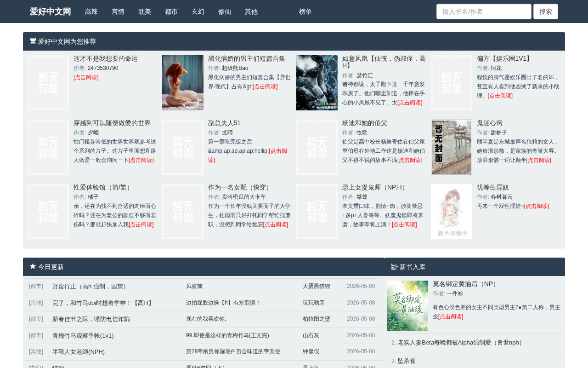Click the 搜索 search button
This screenshot has width=588, height=368.
tap(546, 11)
